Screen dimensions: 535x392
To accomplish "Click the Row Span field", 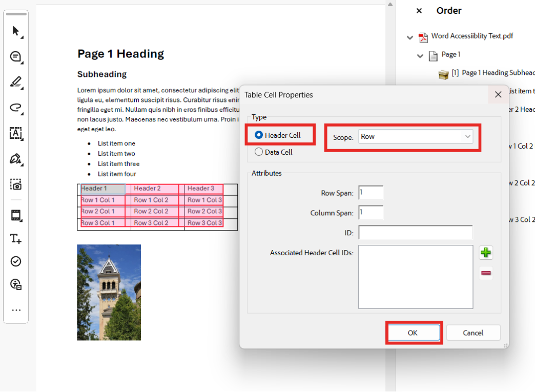I will (371, 193).
